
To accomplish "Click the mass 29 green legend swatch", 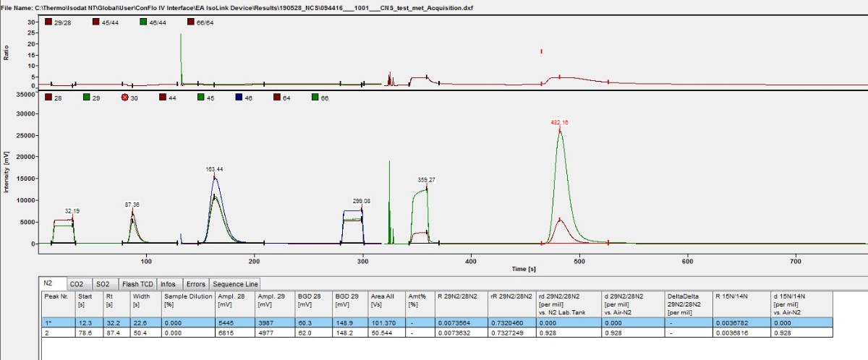I will (86, 97).
